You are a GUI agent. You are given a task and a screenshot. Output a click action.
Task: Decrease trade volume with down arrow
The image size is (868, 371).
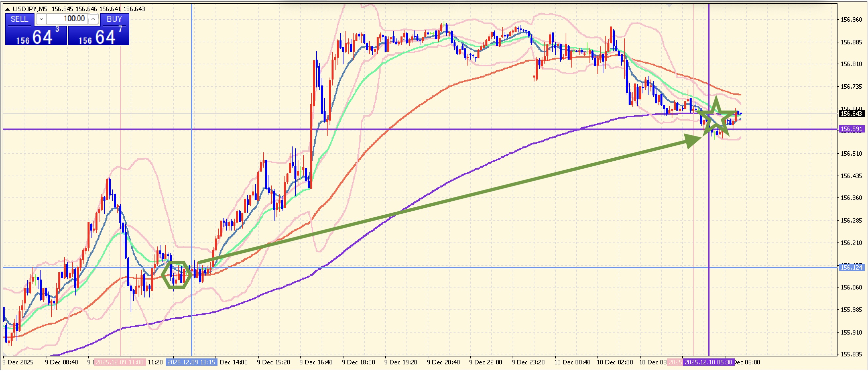(41, 19)
